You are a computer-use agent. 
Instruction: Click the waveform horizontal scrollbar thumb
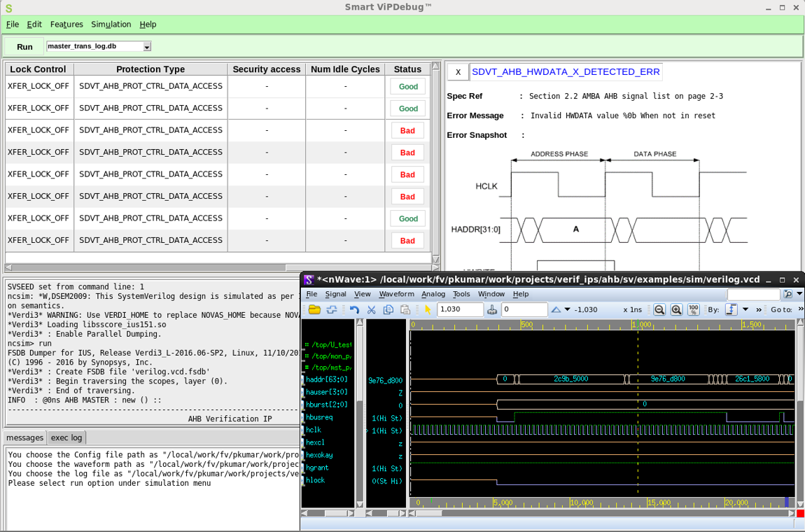[429, 513]
